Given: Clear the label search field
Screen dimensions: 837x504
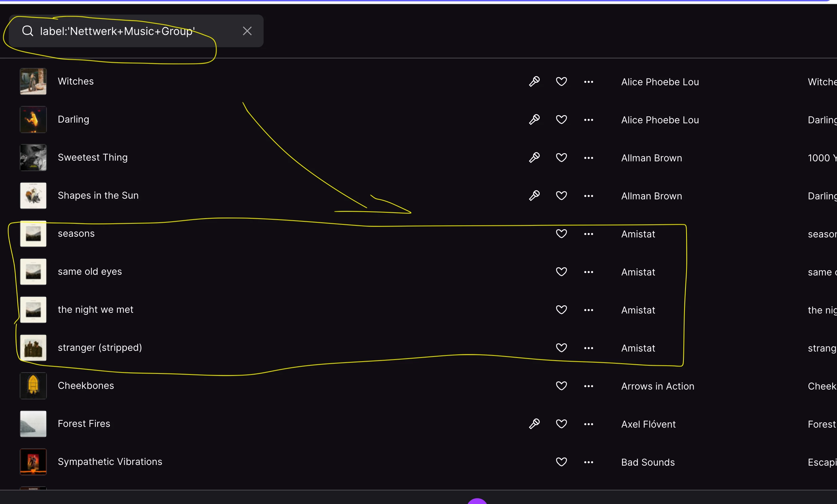Looking at the screenshot, I should pyautogui.click(x=247, y=31).
